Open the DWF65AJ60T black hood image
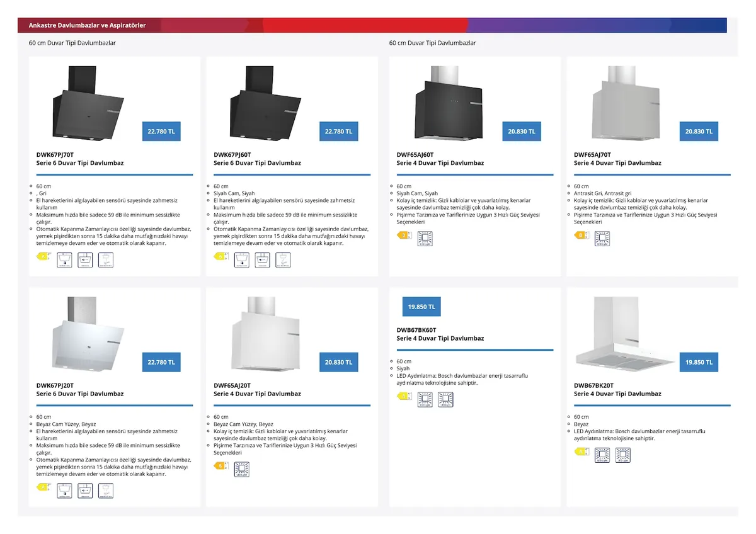 point(449,103)
